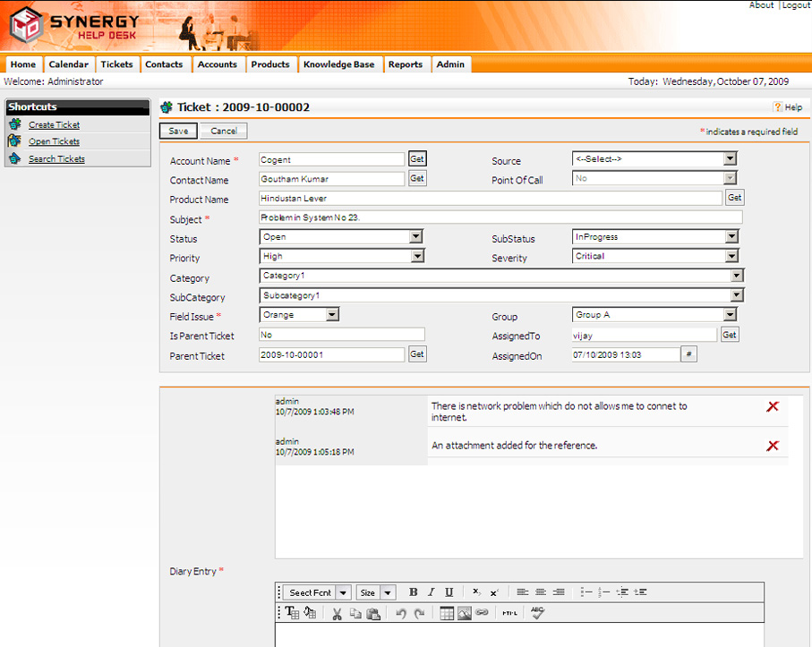Switch to the Reports tab
This screenshot has height=647, width=812.
tap(406, 64)
